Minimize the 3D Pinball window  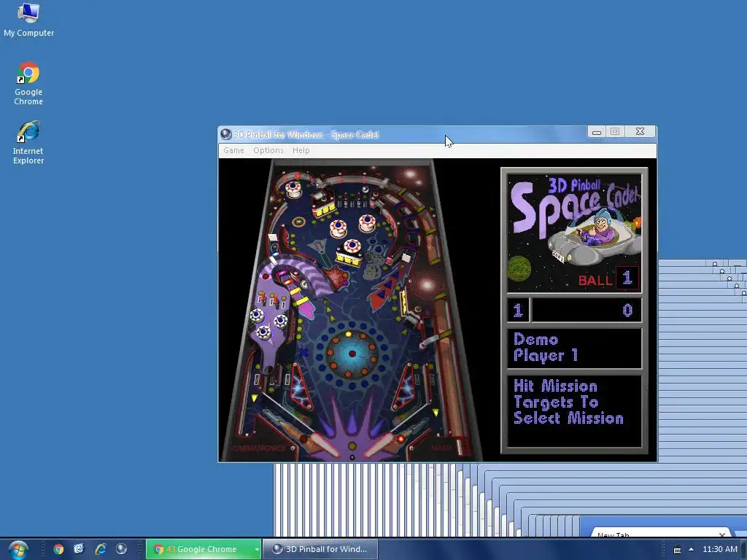pyautogui.click(x=596, y=132)
